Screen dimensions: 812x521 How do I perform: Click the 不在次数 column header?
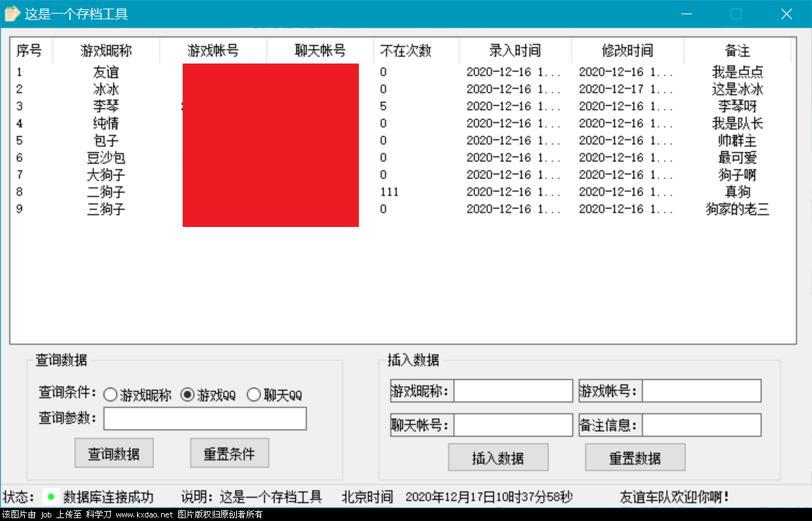tap(417, 51)
